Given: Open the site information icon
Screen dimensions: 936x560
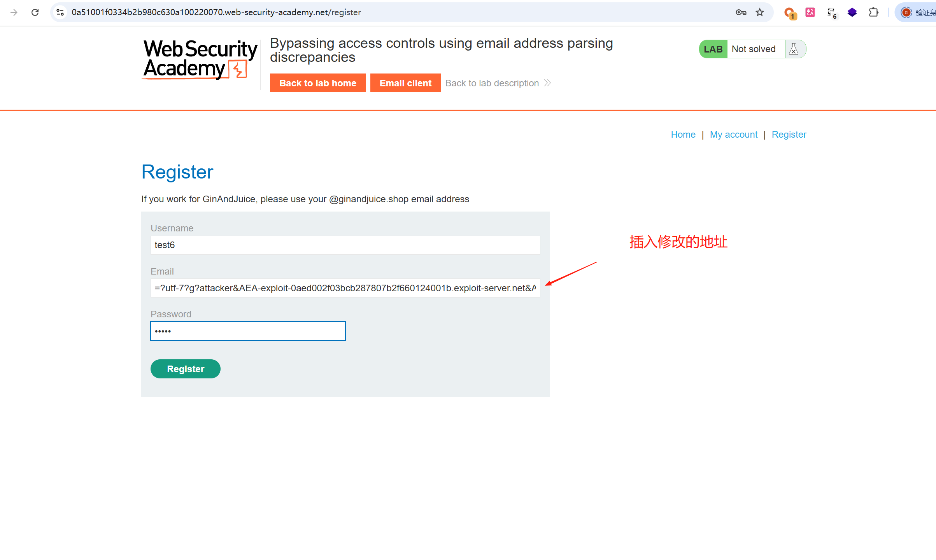Looking at the screenshot, I should coord(60,12).
